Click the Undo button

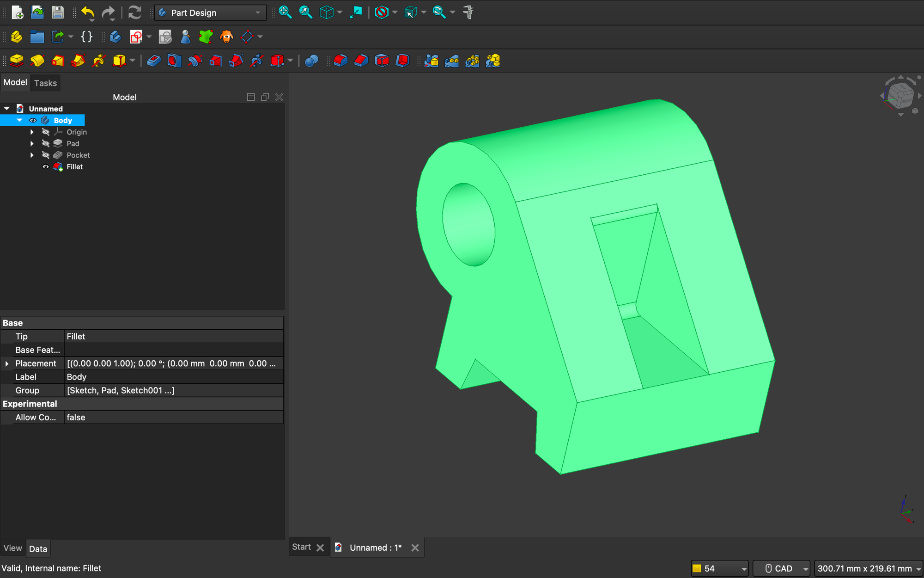(x=87, y=12)
